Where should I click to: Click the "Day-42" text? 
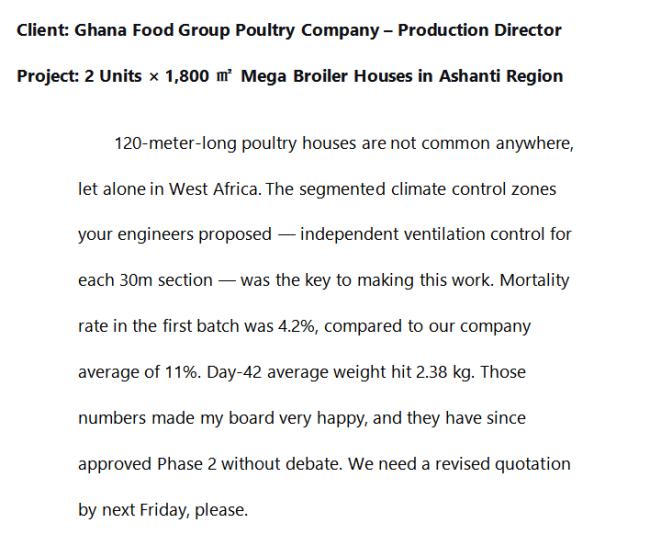[x=234, y=372]
